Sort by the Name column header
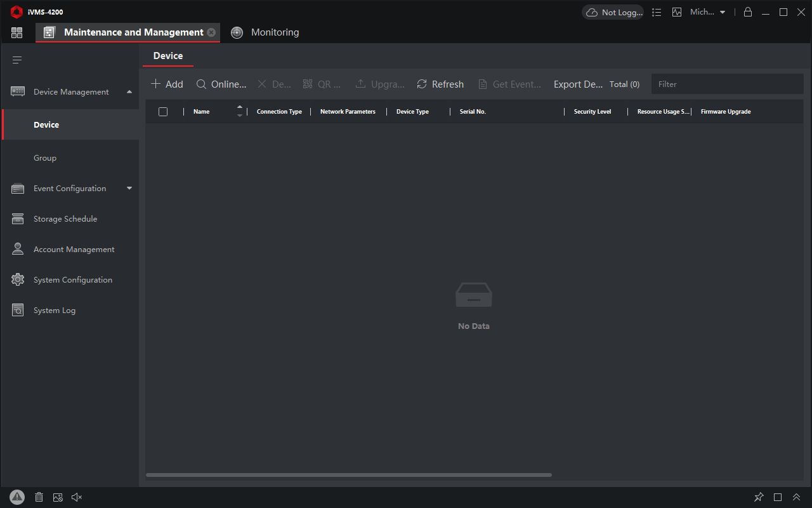Image resolution: width=812 pixels, height=508 pixels. point(201,112)
